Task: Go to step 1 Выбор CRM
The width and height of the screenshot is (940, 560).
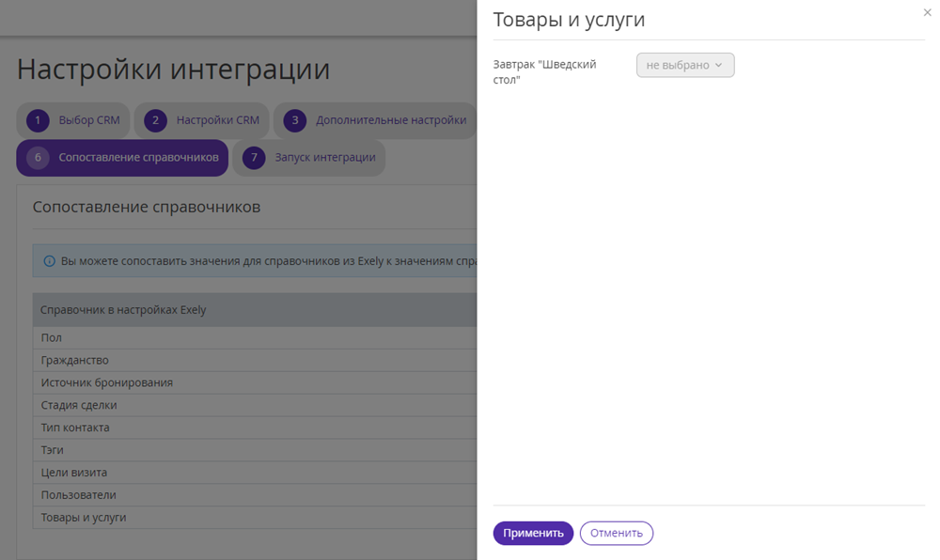Action: point(73,120)
